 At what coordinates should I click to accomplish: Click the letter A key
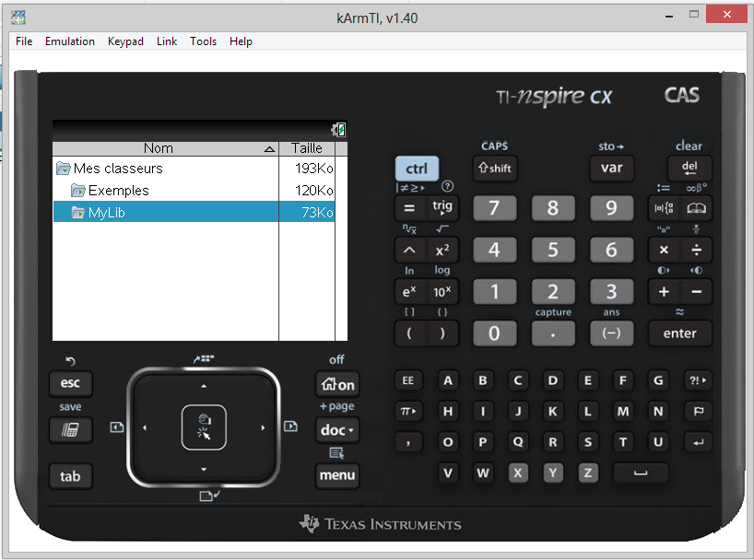click(x=448, y=380)
